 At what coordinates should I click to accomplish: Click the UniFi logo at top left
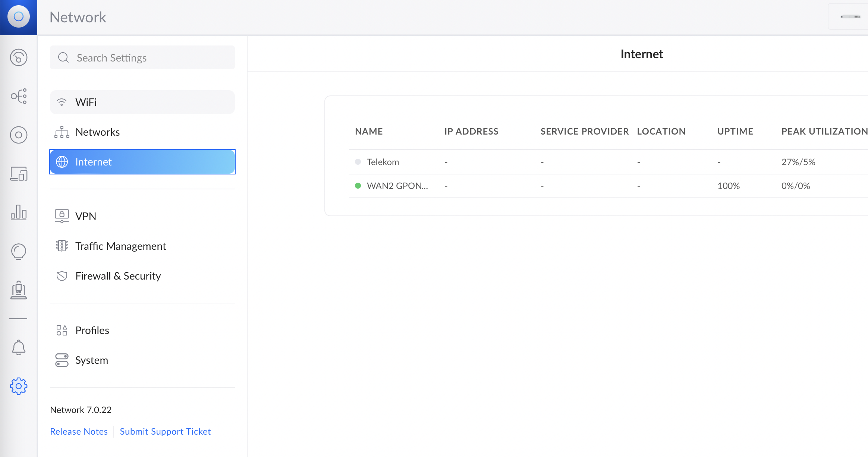[x=19, y=17]
